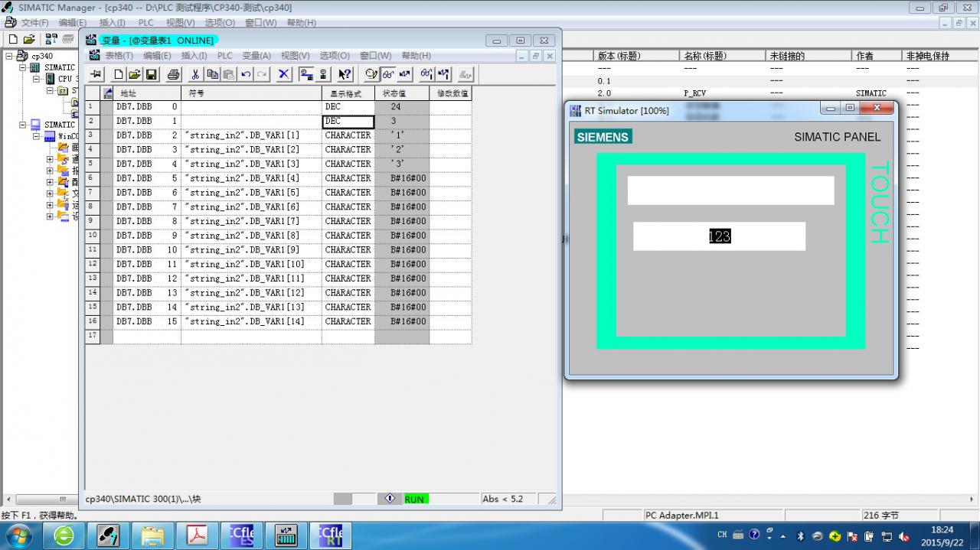980x550 pixels.
Task: Click the new document icon in SIMATIC Manager toolbar
Action: tap(13, 39)
